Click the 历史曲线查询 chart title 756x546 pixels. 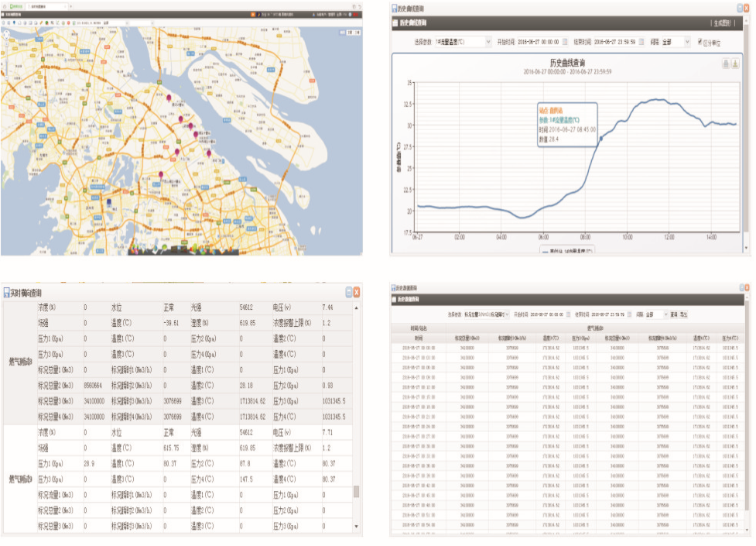point(567,63)
